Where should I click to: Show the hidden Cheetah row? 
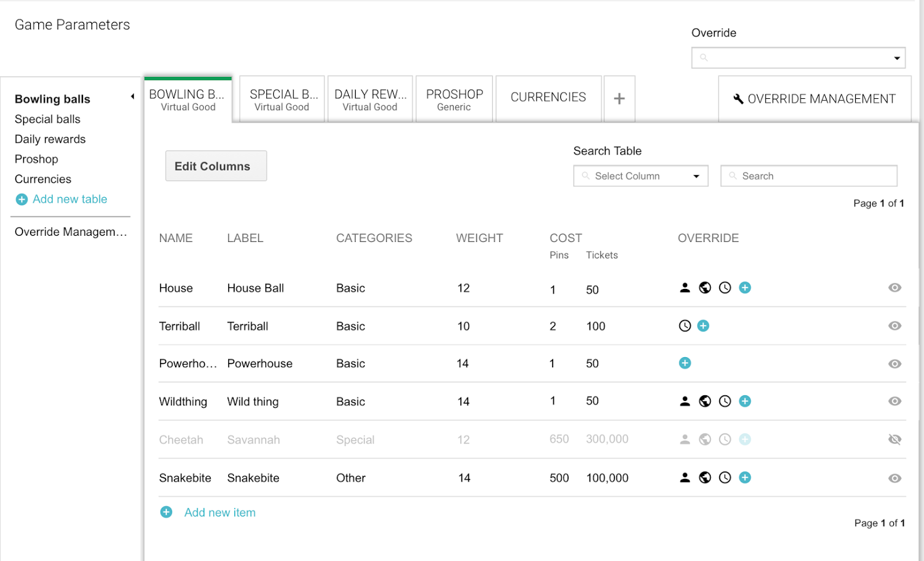click(895, 440)
